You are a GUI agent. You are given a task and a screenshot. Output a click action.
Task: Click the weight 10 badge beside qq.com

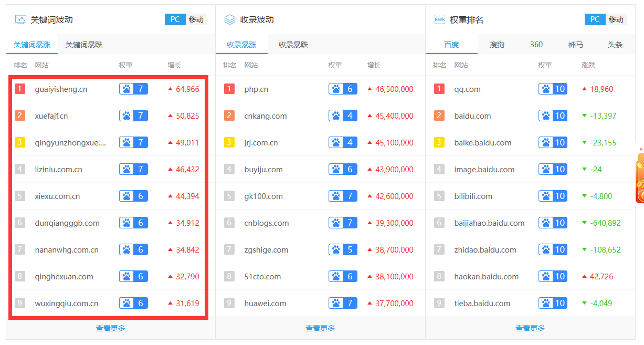pyautogui.click(x=553, y=89)
